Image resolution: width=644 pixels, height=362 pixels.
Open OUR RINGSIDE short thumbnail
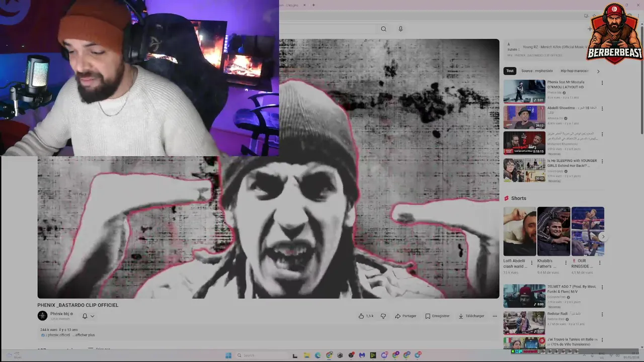coord(588,231)
